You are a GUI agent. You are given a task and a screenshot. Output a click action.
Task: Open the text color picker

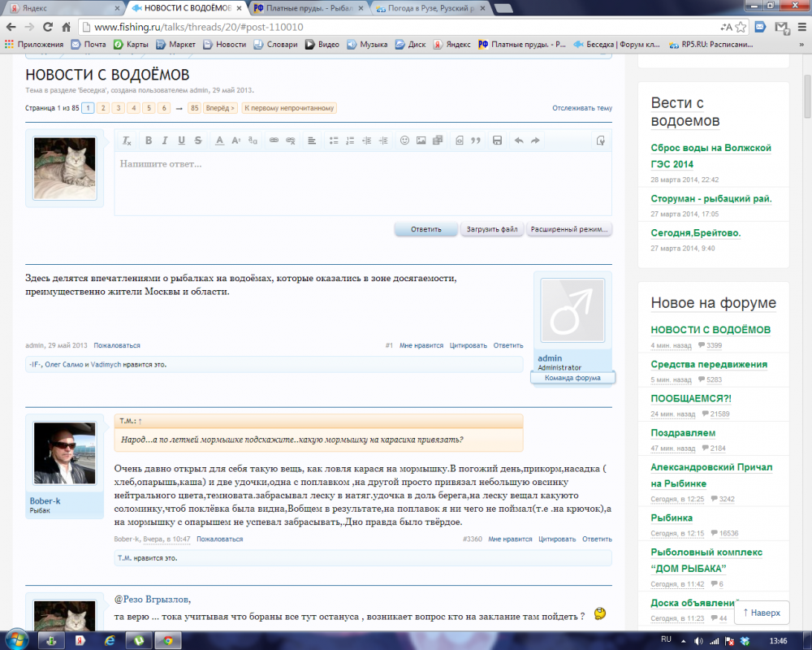(x=219, y=141)
